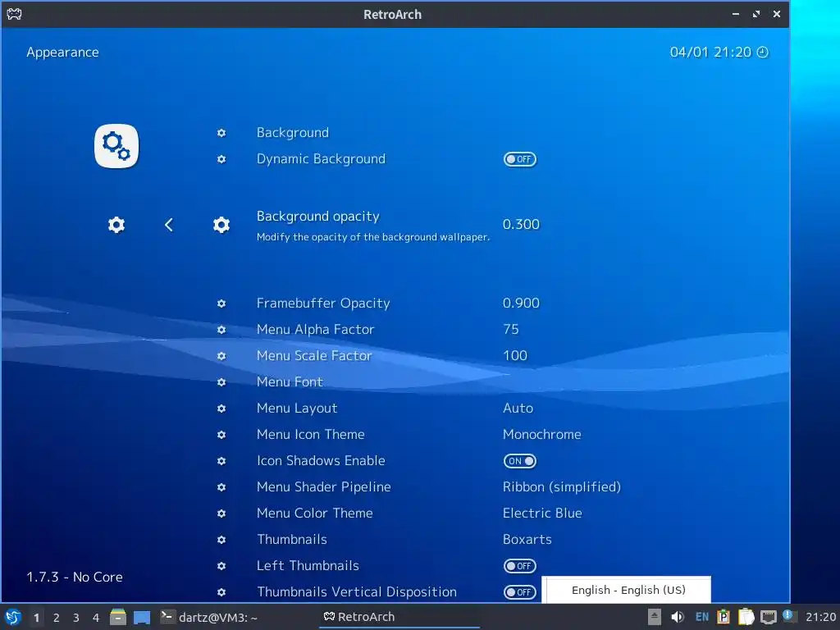Click the gear icon next to Background

coord(221,133)
